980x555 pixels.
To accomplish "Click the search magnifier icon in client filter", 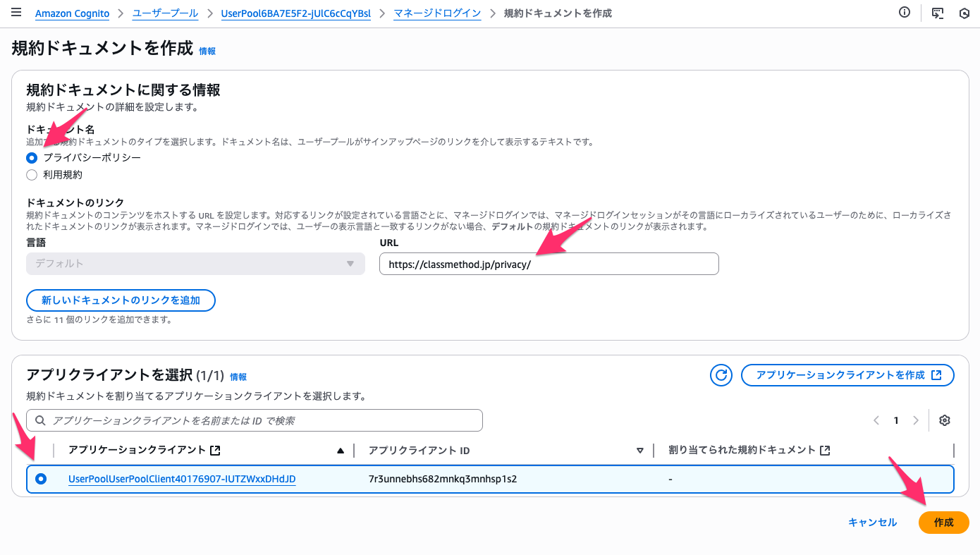I will pyautogui.click(x=40, y=420).
